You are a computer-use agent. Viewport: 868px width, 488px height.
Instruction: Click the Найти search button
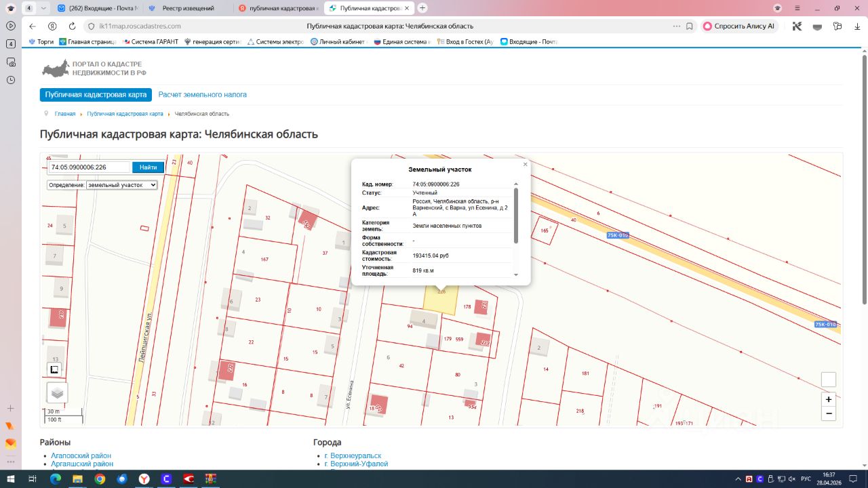point(149,167)
